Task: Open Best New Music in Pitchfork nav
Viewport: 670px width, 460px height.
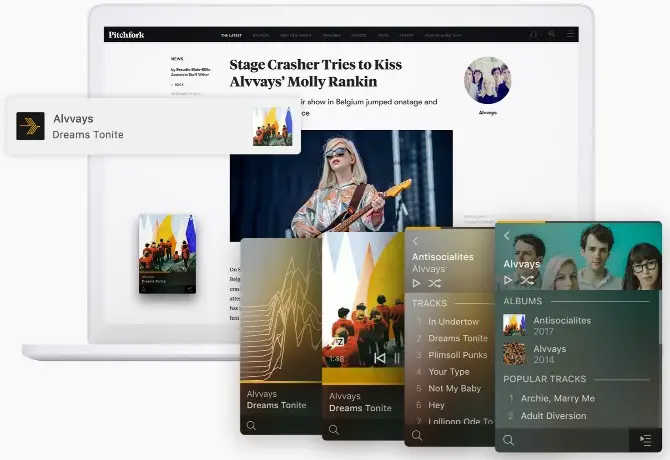Action: [x=296, y=35]
